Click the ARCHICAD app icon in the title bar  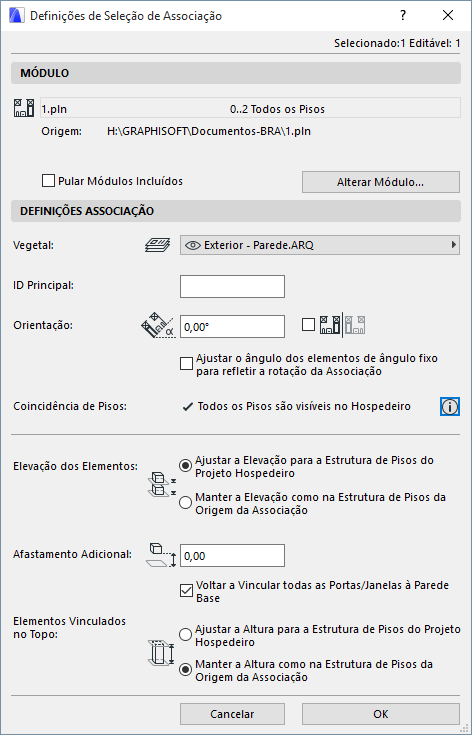[16, 15]
